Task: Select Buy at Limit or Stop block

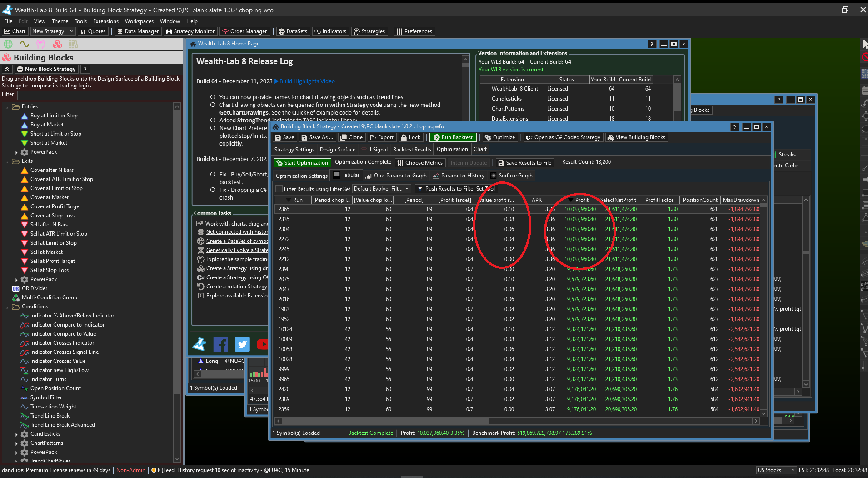Action: [54, 116]
